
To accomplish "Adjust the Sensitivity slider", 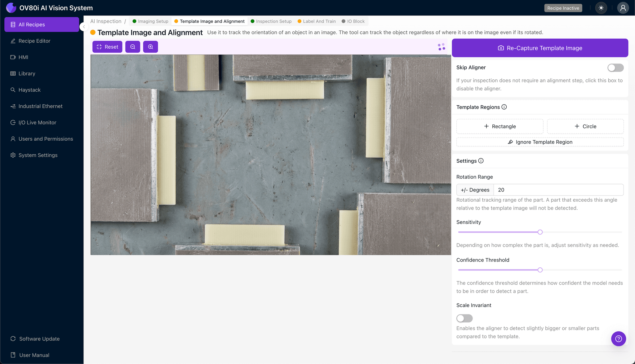I will coord(540,232).
